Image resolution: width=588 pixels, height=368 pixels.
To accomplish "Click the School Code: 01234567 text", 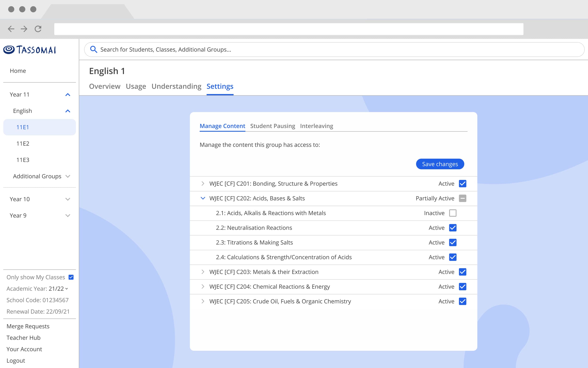I will [x=37, y=300].
